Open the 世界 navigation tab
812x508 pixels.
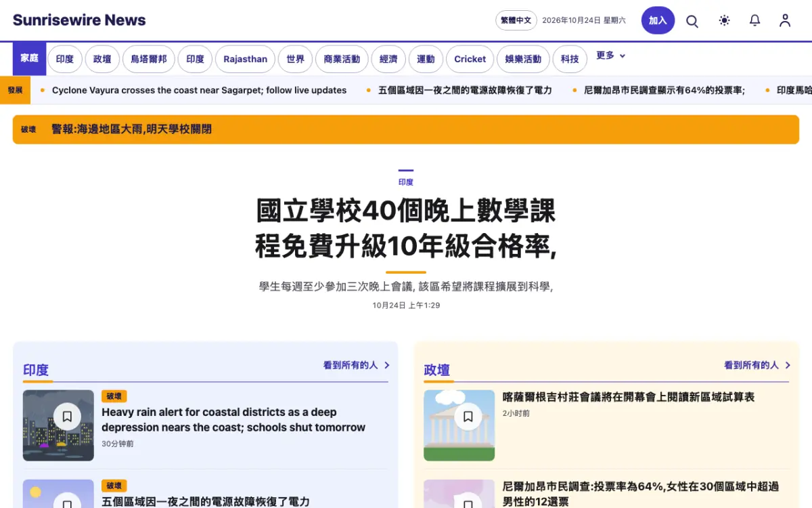click(x=295, y=59)
